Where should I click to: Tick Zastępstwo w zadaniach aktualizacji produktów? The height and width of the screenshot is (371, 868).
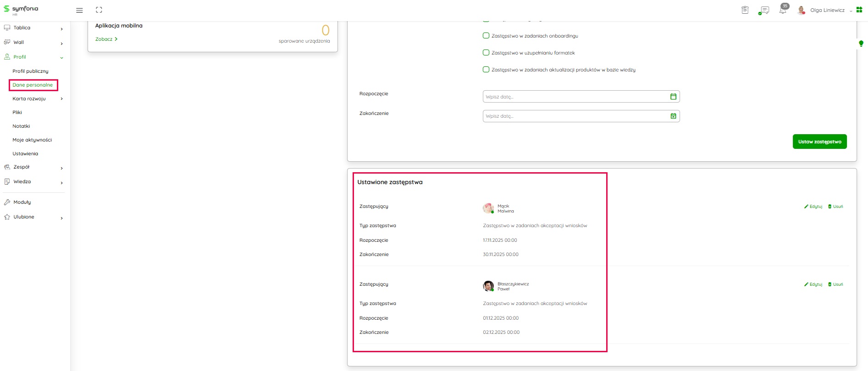point(486,70)
